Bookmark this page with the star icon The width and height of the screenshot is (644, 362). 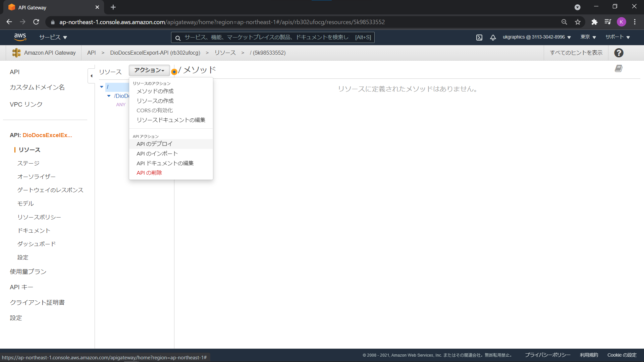(578, 22)
